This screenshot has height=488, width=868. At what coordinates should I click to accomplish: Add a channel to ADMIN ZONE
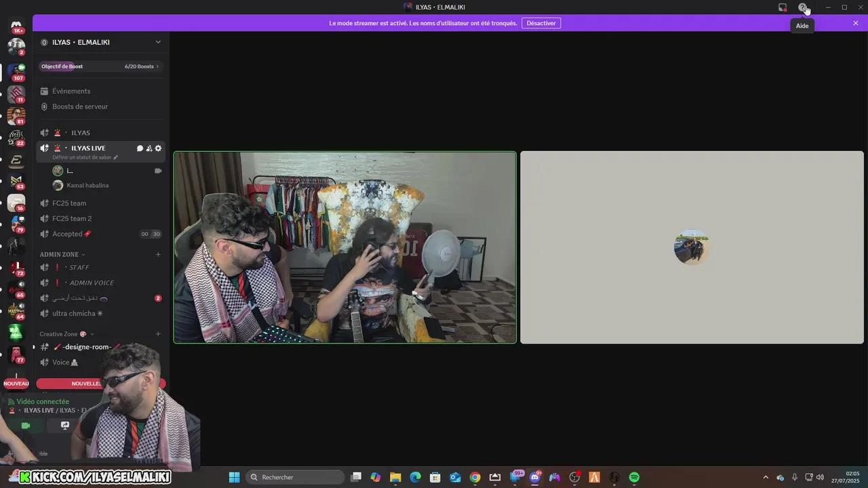158,254
